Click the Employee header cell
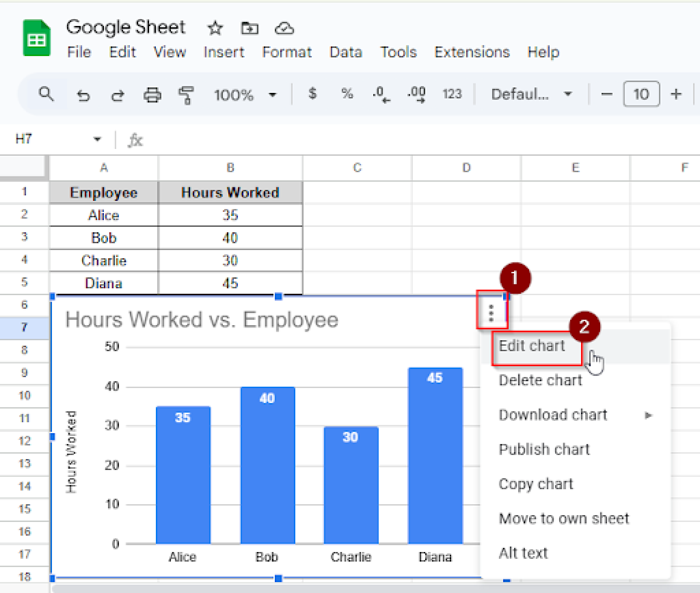The image size is (700, 593). [104, 192]
